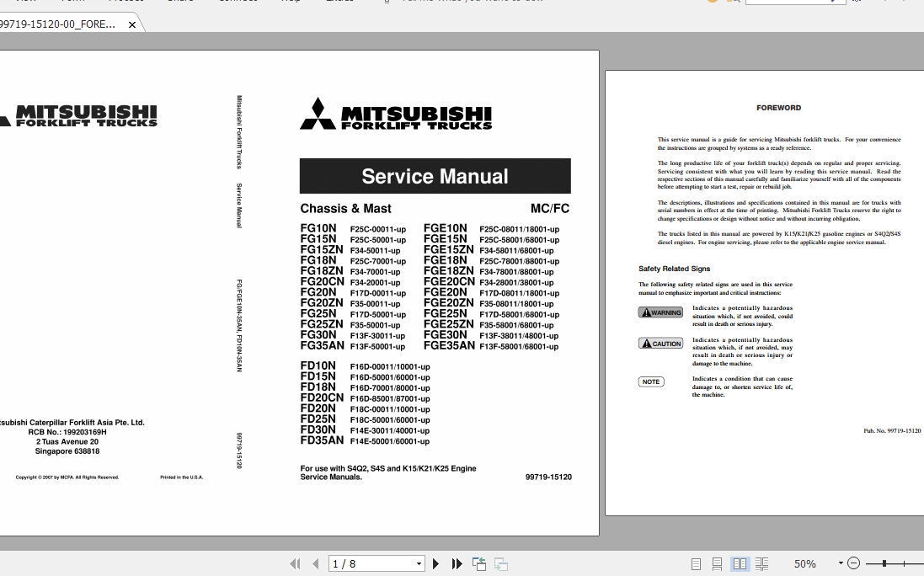The height and width of the screenshot is (576, 924).
Task: Open search with the magnifier icon
Action: [734, 3]
